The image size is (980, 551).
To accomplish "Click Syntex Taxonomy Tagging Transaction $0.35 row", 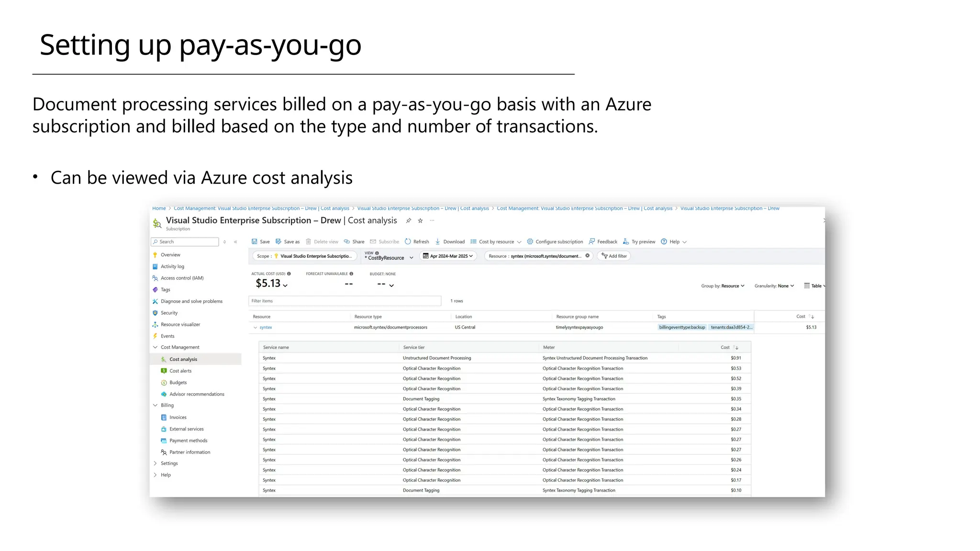I will [x=505, y=399].
